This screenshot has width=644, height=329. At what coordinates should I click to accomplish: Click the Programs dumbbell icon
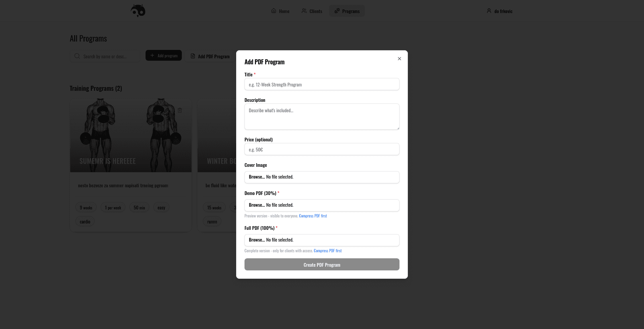(x=336, y=11)
